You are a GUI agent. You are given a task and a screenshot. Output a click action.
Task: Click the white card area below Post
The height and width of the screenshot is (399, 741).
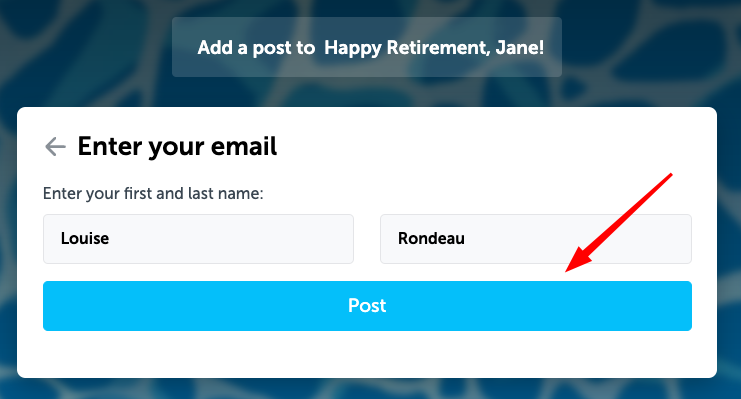click(x=367, y=354)
